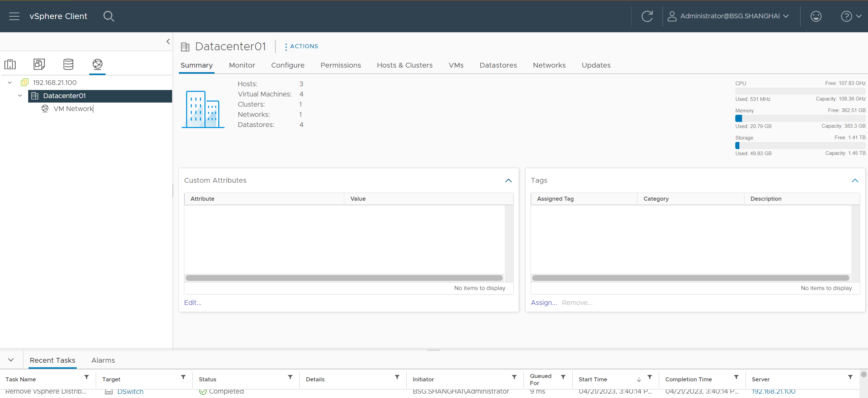This screenshot has height=398, width=868.
Task: Click the Memory usage bar
Action: coord(800,118)
